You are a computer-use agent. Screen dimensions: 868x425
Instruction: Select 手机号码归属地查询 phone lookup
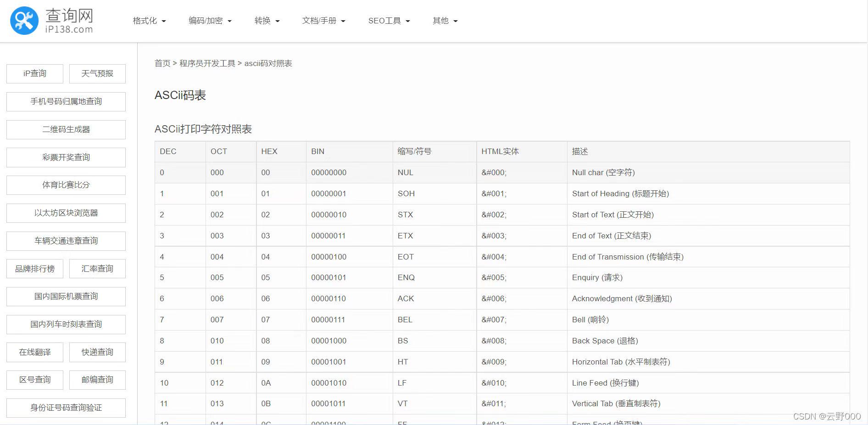tap(66, 101)
